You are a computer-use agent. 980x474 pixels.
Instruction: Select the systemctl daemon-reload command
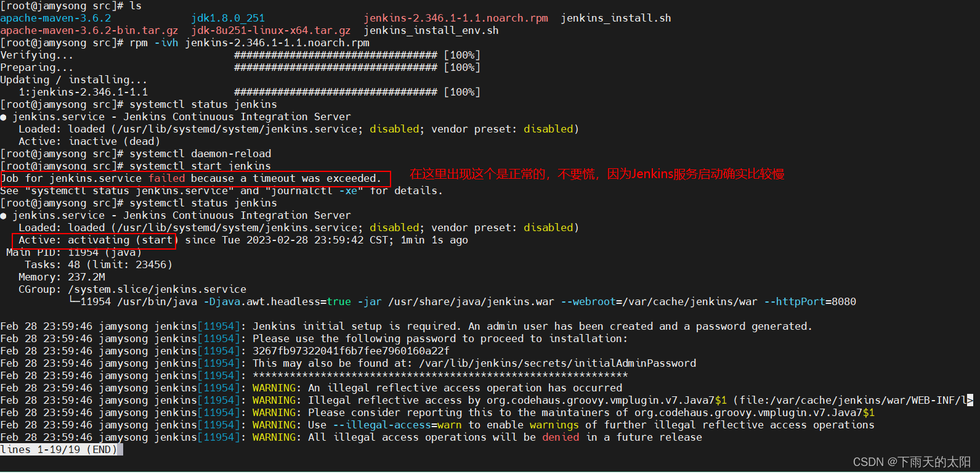(200, 154)
